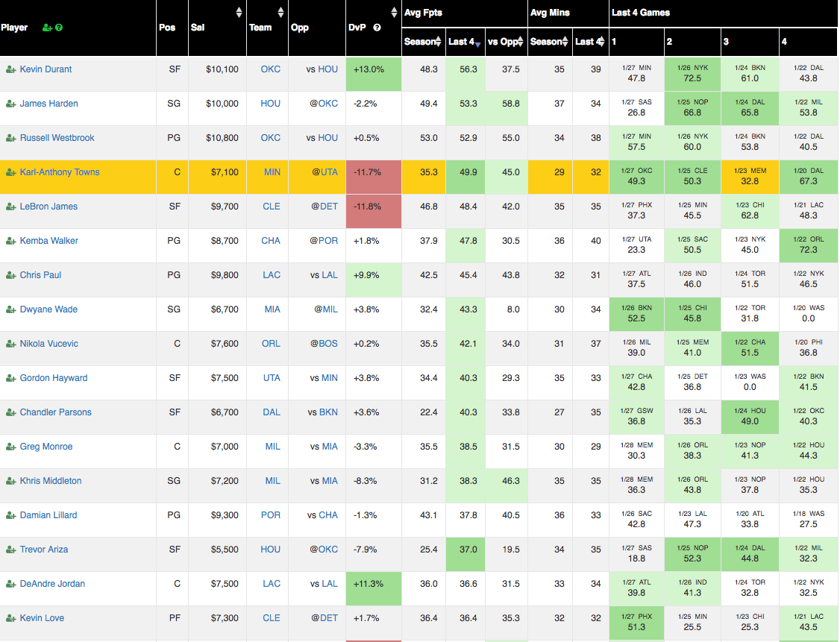Select Harden 58.8 vs Opp cell
The height and width of the screenshot is (642, 840).
pyautogui.click(x=507, y=108)
